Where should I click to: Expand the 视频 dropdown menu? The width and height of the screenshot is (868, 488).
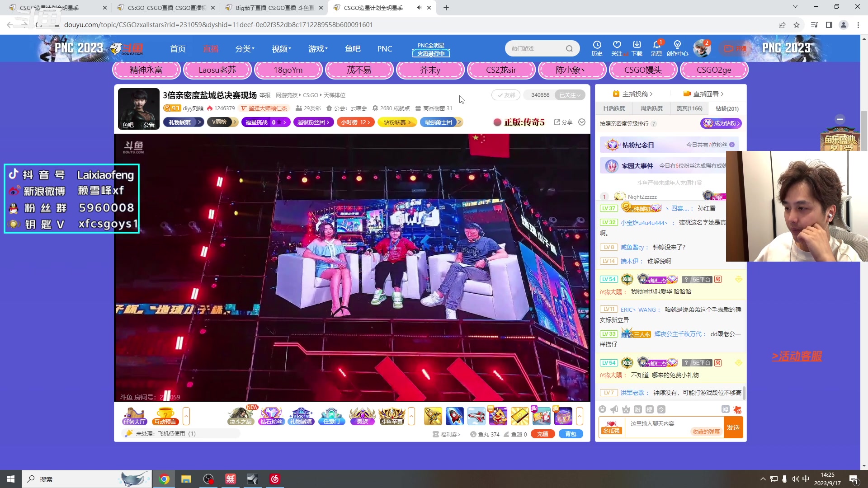pos(281,48)
